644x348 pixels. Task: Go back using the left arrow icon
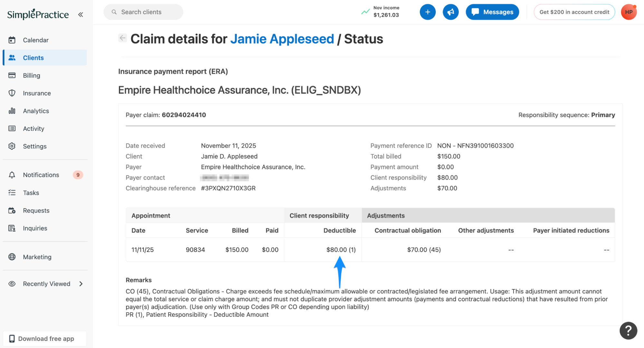tap(122, 38)
